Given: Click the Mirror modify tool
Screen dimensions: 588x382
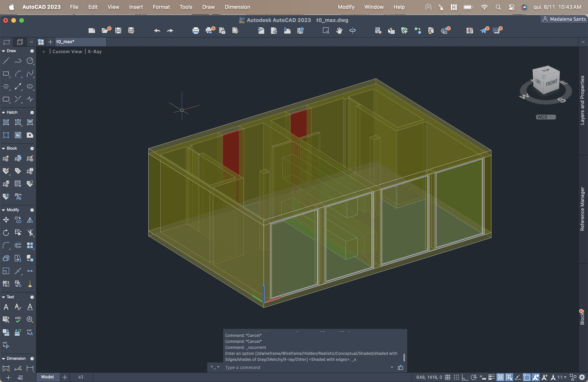Looking at the screenshot, I should pyautogui.click(x=30, y=220).
